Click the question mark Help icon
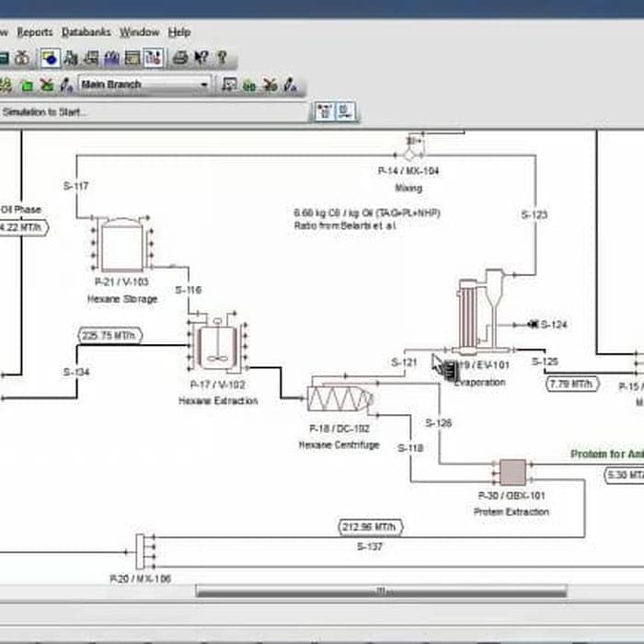This screenshot has width=644, height=644. click(x=223, y=58)
